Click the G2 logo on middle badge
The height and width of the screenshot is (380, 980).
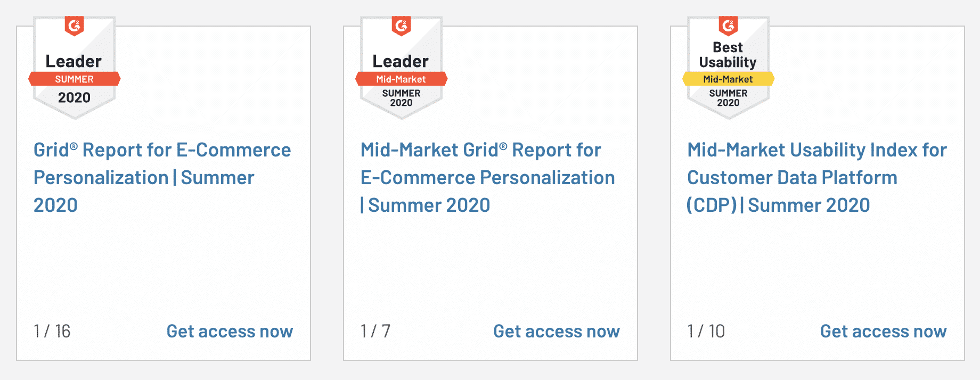click(402, 26)
